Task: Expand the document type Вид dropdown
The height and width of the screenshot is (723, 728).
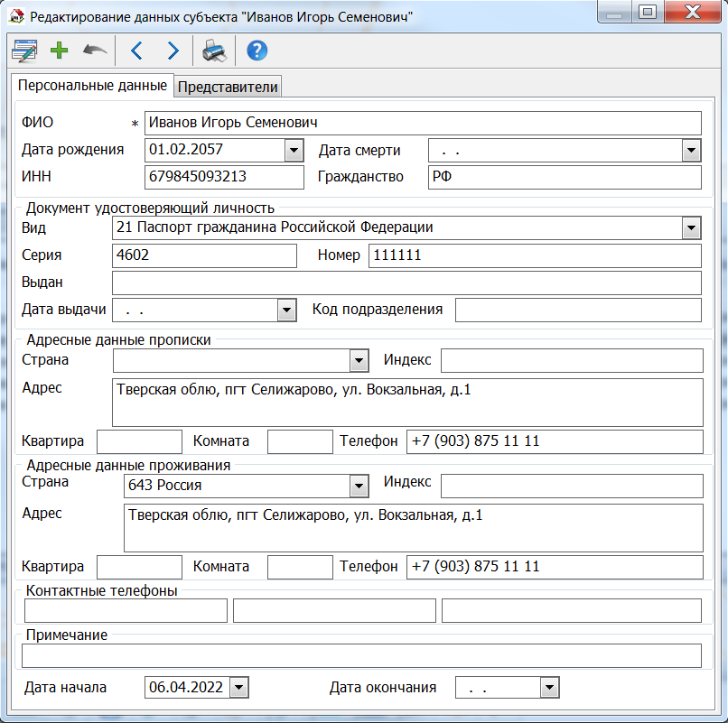Action: point(691,228)
